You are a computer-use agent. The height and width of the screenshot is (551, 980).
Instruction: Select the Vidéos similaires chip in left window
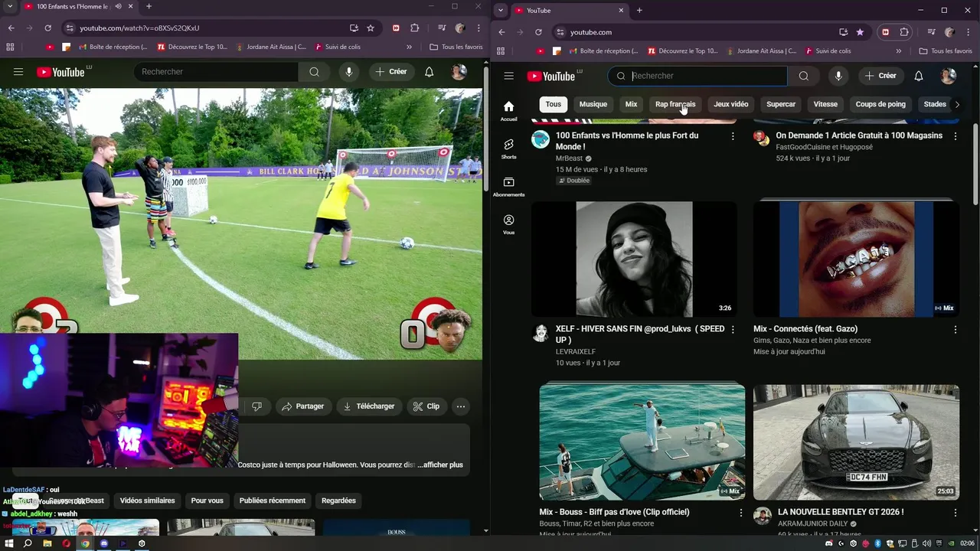[147, 500]
